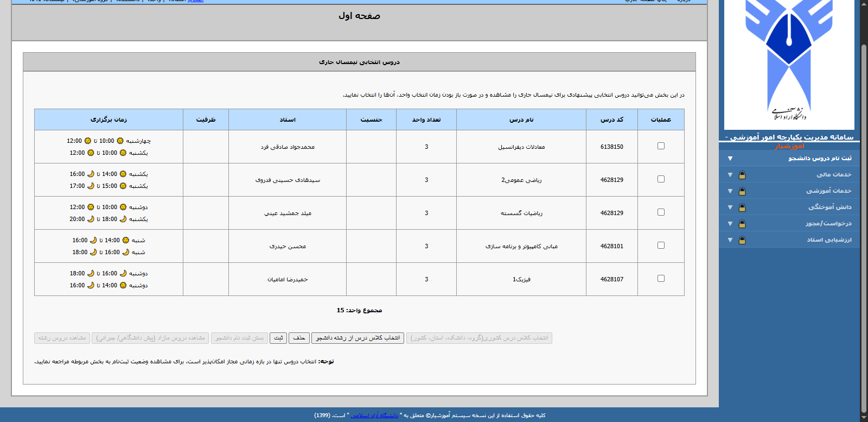Click instructor name حمیدرضا امامیان
868x422 pixels.
[288, 279]
